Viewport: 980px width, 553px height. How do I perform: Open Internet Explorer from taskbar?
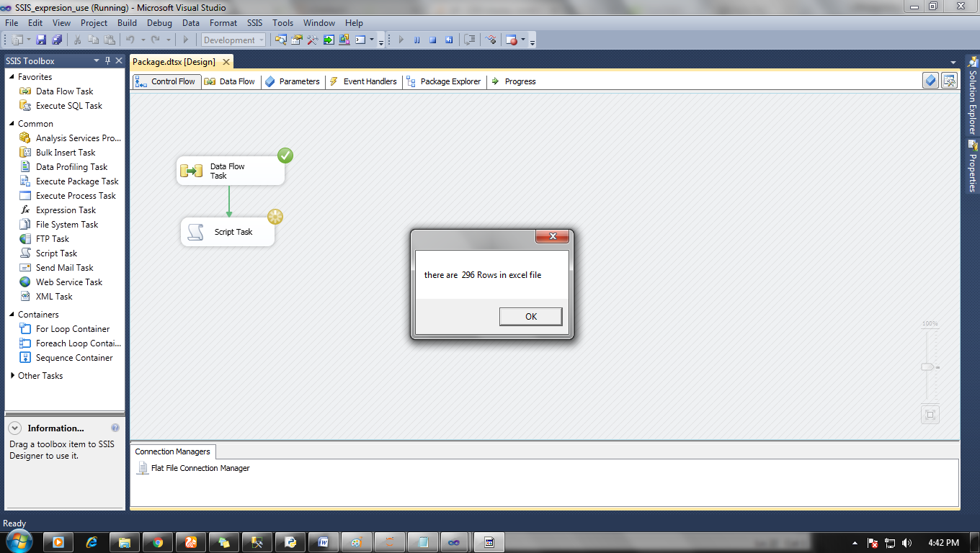(92, 542)
